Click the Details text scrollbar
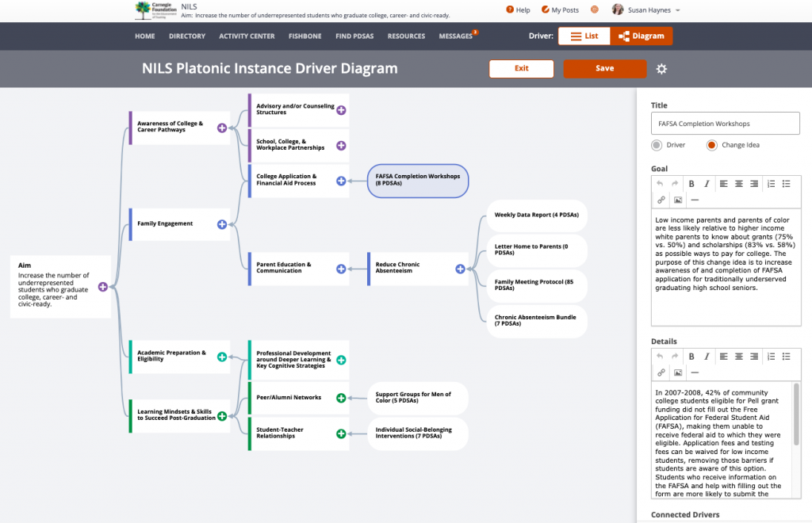 [796, 414]
